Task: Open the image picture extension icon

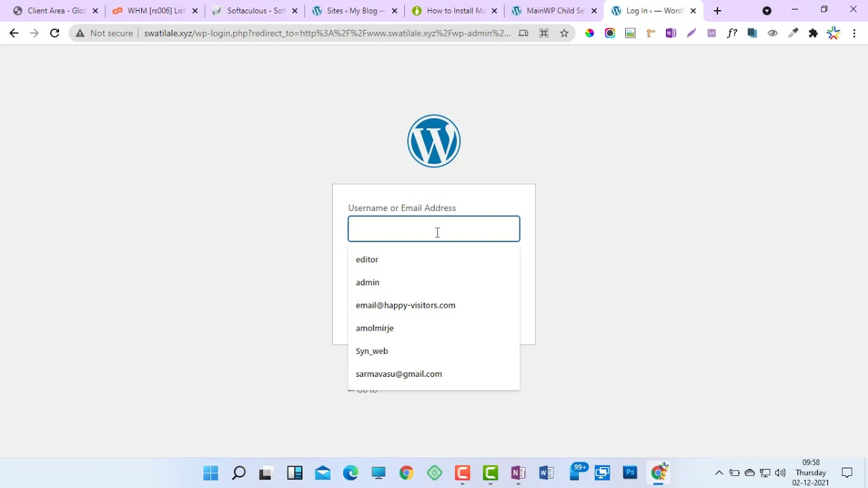Action: pos(630,33)
